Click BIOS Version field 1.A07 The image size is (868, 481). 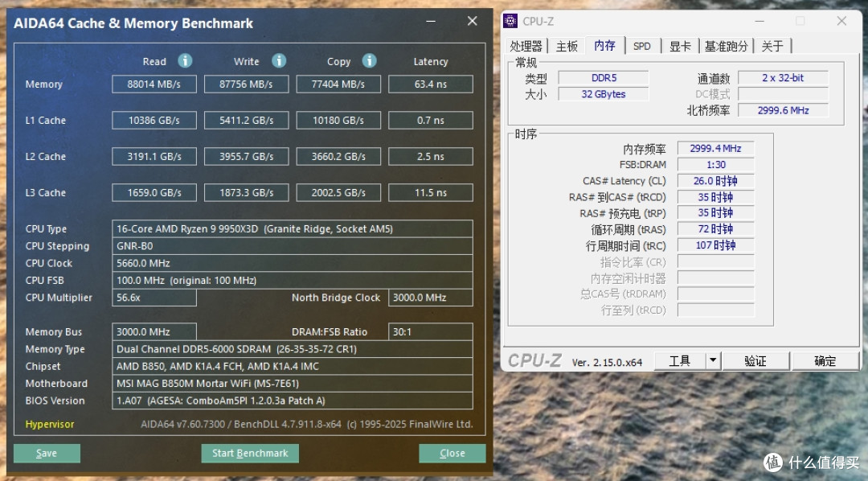293,401
